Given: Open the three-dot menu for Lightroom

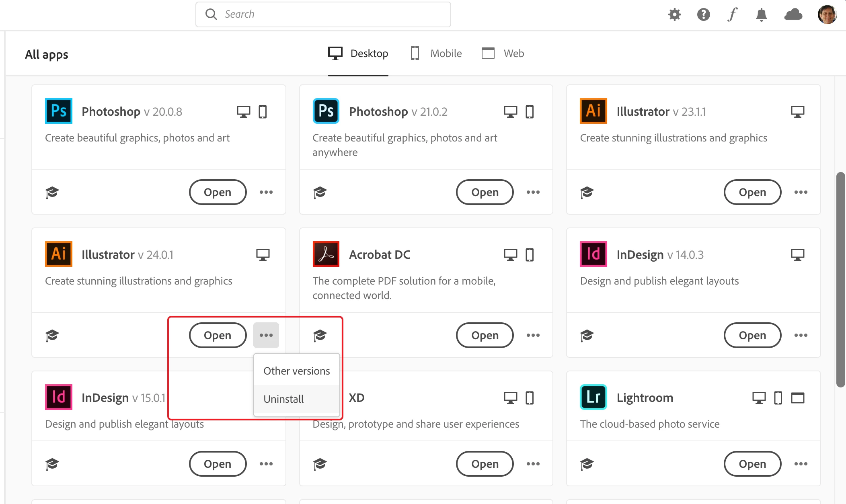Looking at the screenshot, I should tap(801, 464).
